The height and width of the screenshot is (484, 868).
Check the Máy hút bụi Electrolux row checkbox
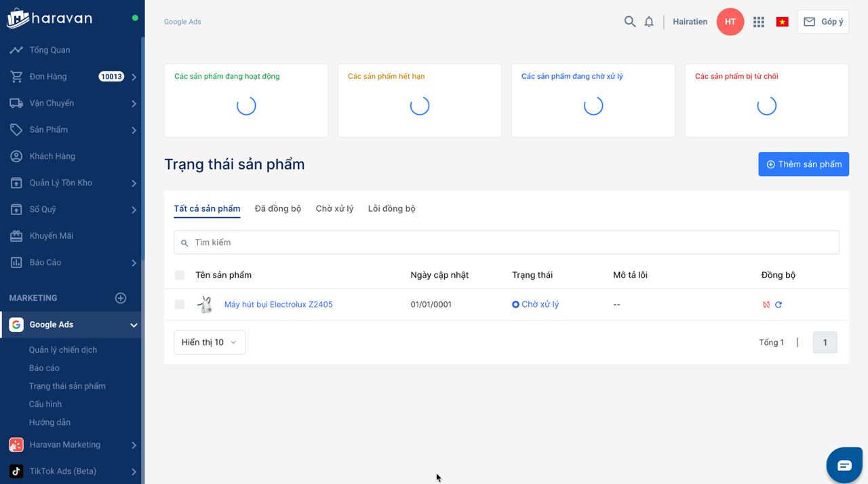tap(180, 305)
